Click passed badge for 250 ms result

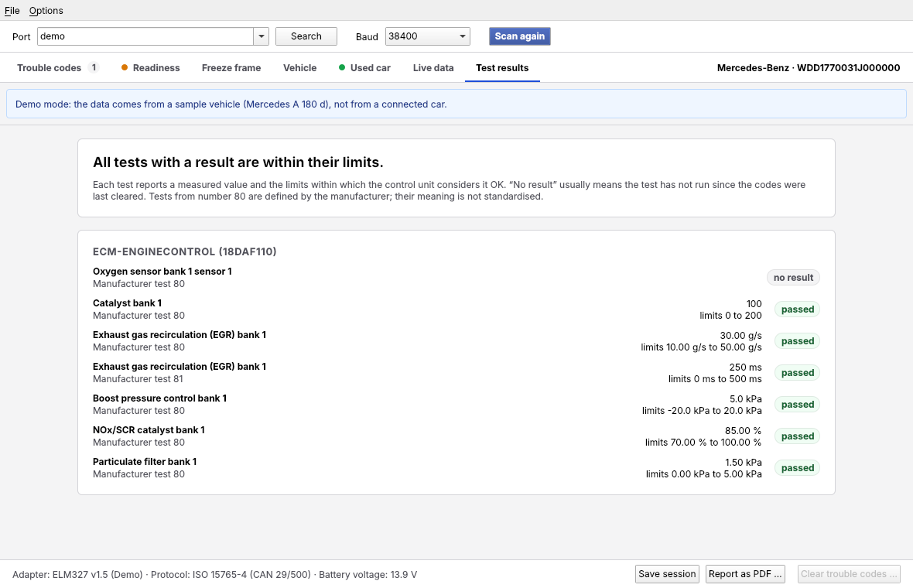[797, 373]
